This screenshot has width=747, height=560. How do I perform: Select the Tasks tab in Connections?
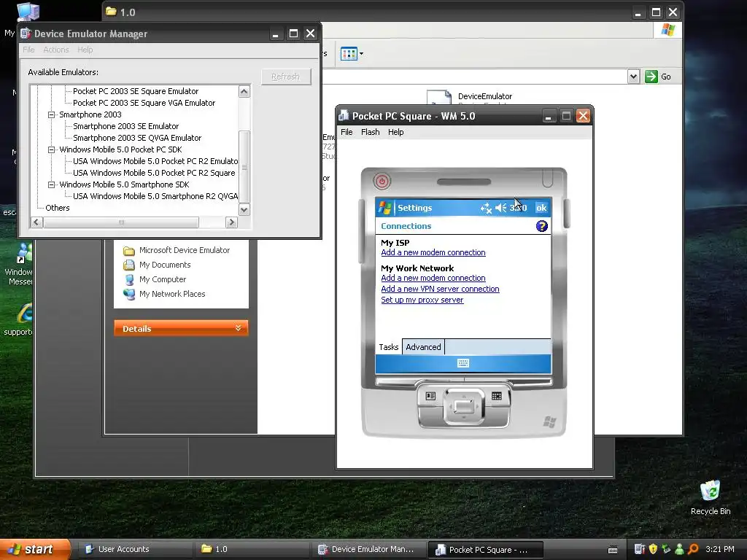(389, 346)
